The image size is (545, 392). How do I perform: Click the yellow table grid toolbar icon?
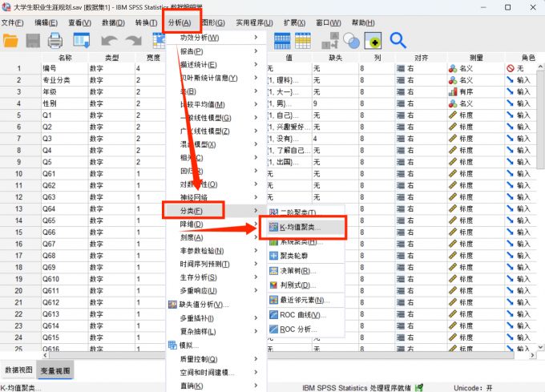click(303, 41)
